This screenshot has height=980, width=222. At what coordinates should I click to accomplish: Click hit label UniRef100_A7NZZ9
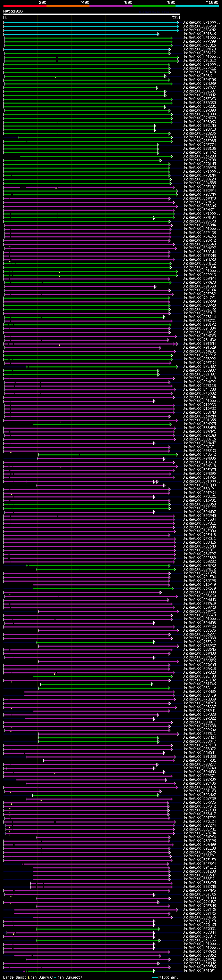(199, 118)
